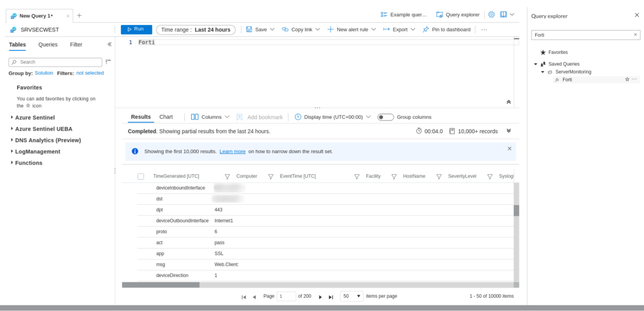The height and width of the screenshot is (311, 644).
Task: Open the documentation book icon
Action: (x=504, y=15)
